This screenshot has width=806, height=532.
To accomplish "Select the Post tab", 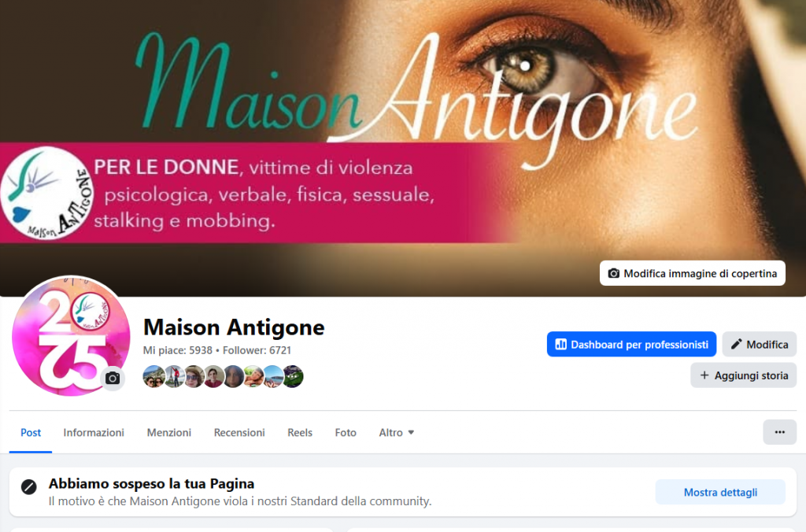I will [x=31, y=433].
